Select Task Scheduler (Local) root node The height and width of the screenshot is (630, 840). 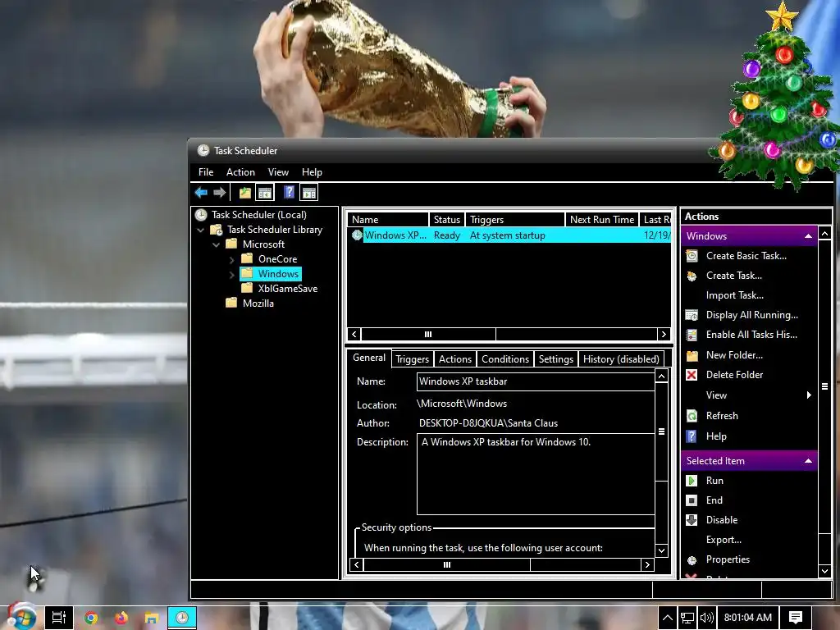coord(258,215)
